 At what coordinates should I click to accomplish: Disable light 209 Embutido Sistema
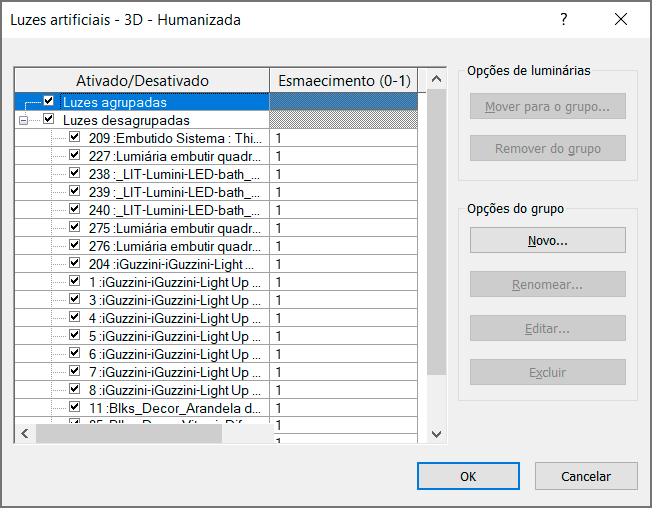coord(74,137)
